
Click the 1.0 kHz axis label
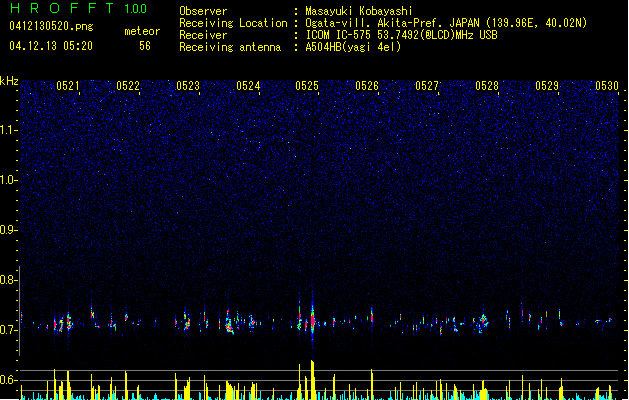[8, 180]
